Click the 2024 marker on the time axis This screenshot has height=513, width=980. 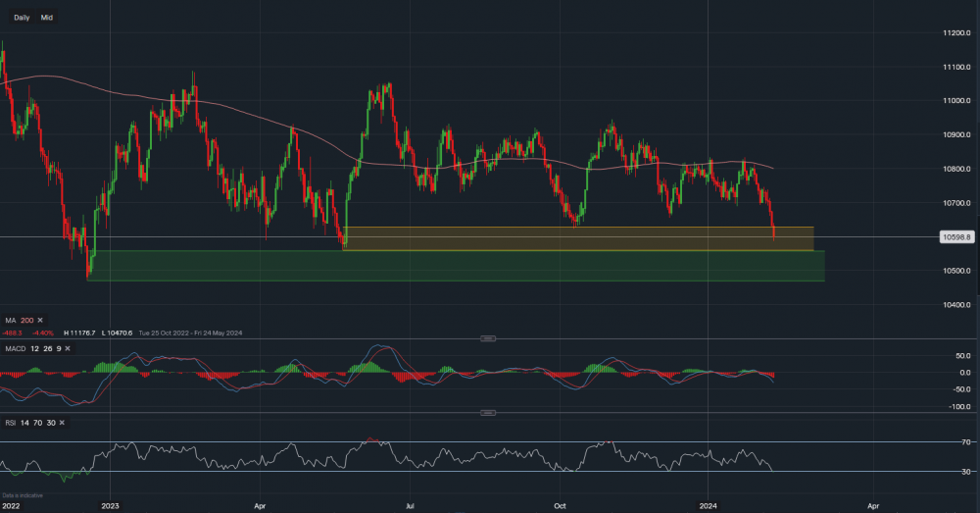coord(709,506)
